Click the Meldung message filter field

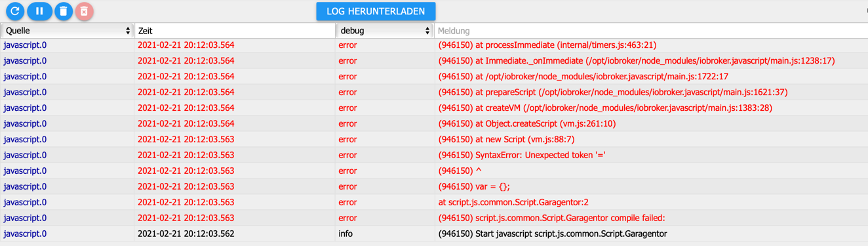(651, 31)
